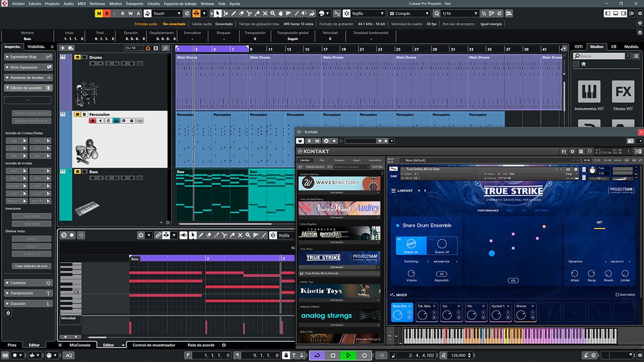Viewport: 644px width, 362px height.
Task: Select the Snares on articulation
Action: (411, 246)
